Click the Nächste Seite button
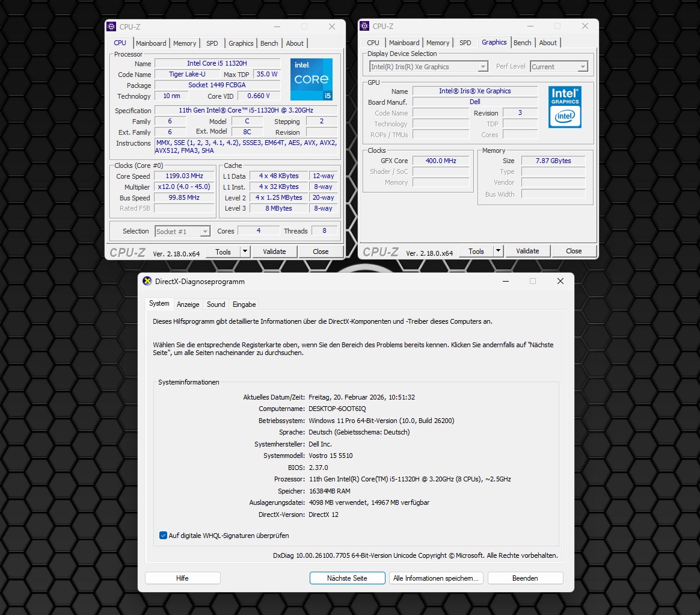Viewport: 700px width, 615px height. [x=347, y=578]
